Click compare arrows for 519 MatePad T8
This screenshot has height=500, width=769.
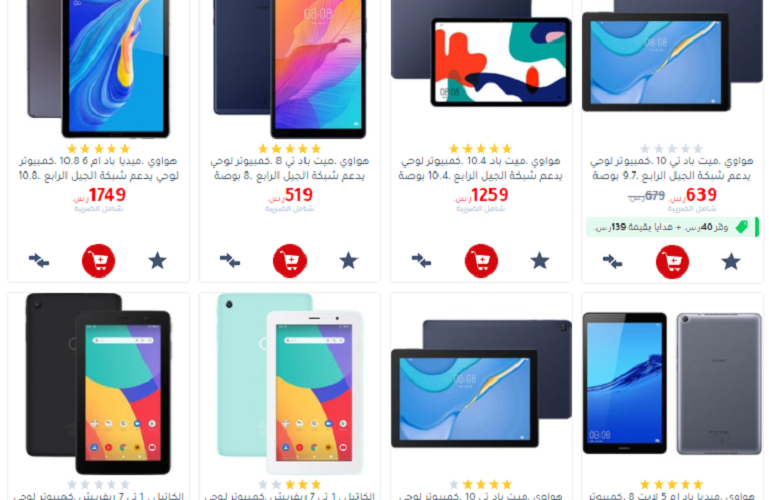230,261
